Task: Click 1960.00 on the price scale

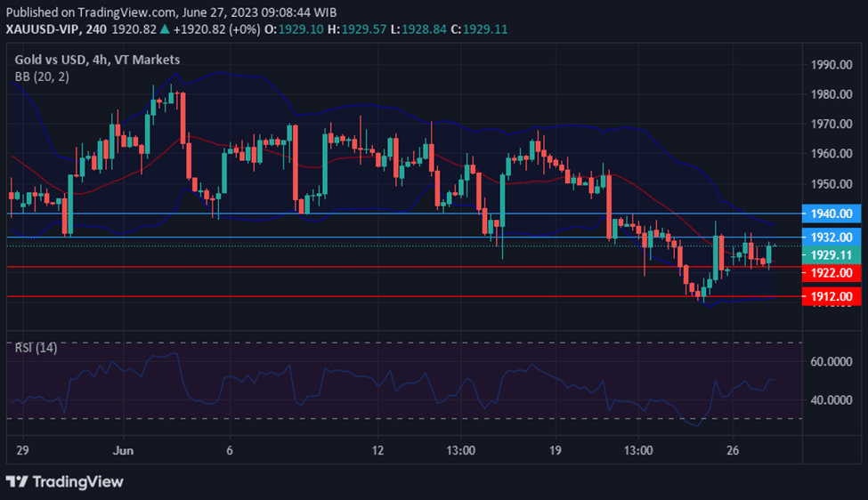Action: coord(831,154)
